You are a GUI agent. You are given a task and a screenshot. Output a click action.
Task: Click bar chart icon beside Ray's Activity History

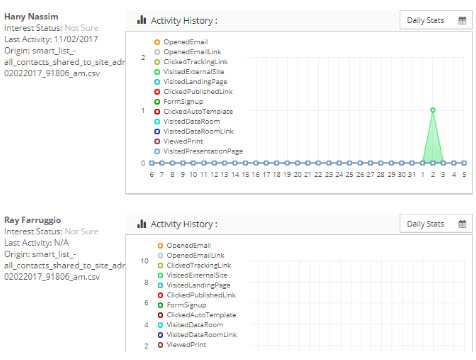pos(142,224)
